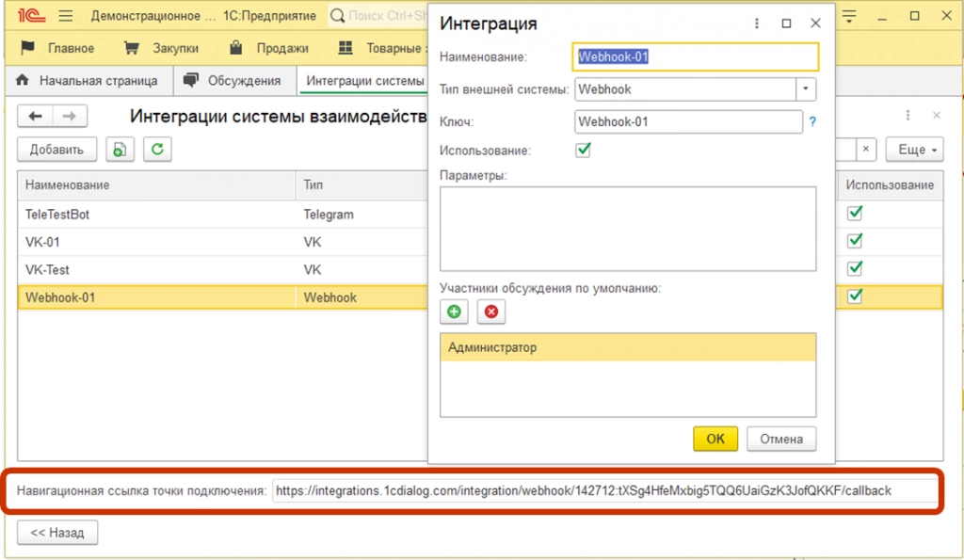Click the search magnifier icon
The width and height of the screenshot is (964, 560).
coord(338,16)
